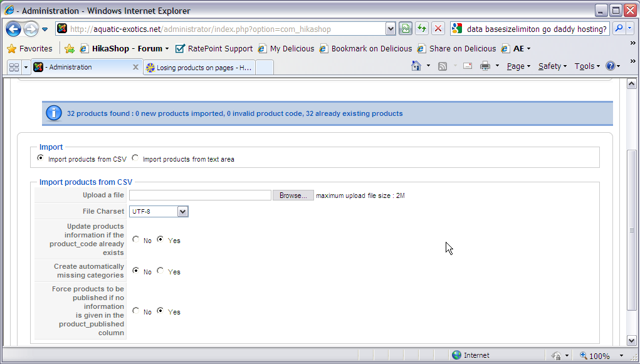Click the Read Mail envelope icon
The width and height of the screenshot is (640, 364).
click(468, 66)
